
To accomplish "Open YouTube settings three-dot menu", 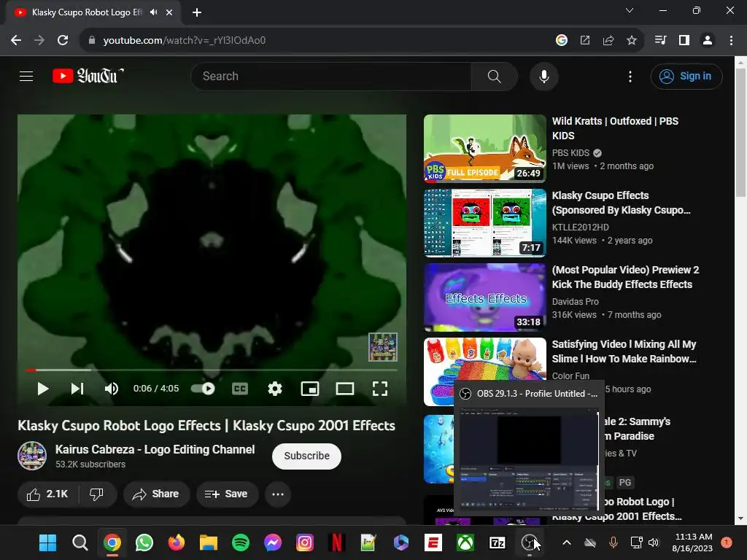I will (630, 76).
